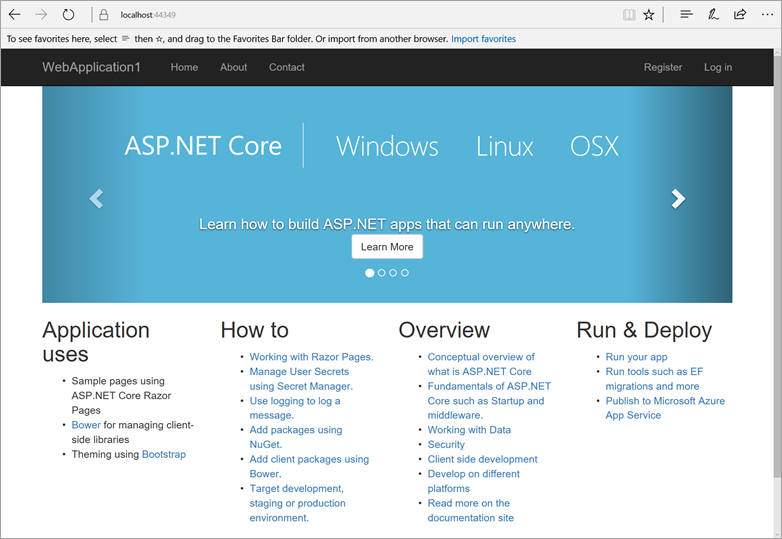The image size is (782, 539).
Task: Open Client side development link
Action: click(482, 459)
